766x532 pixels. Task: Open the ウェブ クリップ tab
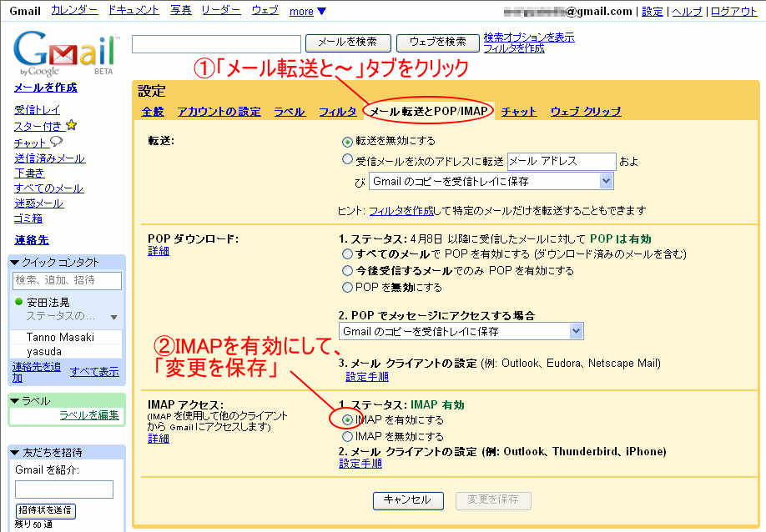click(x=586, y=112)
